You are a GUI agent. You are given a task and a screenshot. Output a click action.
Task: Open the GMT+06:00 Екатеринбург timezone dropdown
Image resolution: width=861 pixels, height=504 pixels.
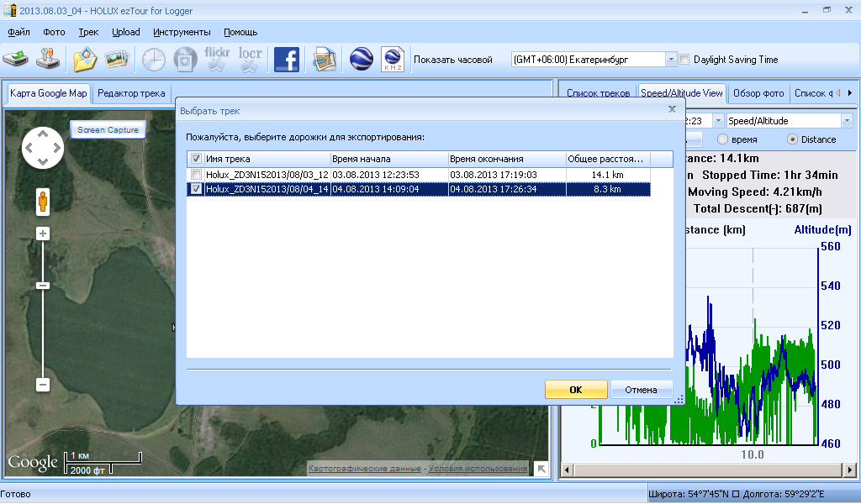671,60
